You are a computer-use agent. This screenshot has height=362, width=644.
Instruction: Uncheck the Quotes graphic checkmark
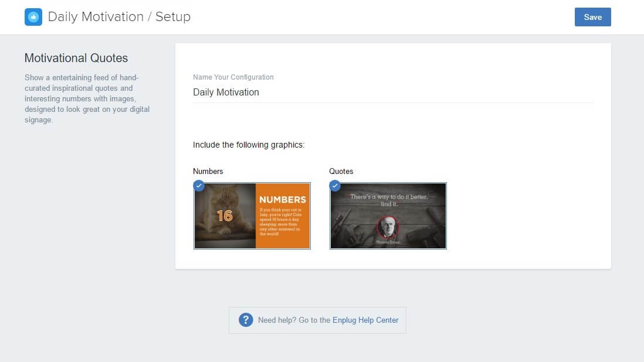pyautogui.click(x=335, y=186)
